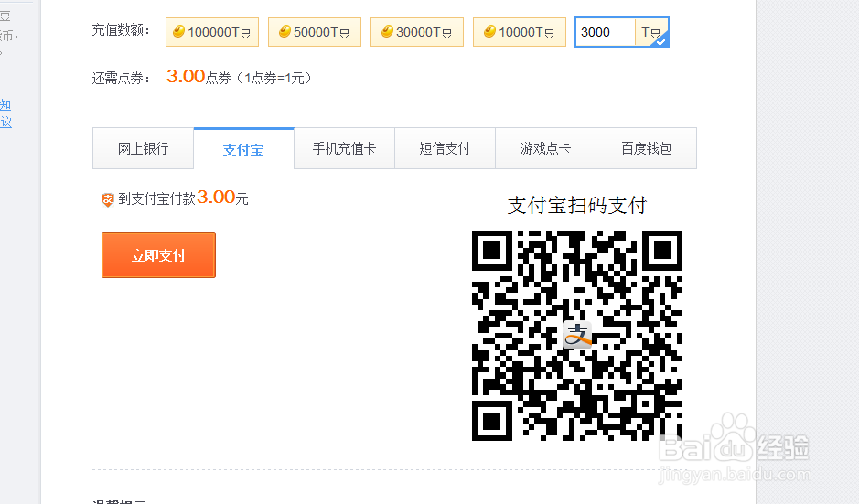Click the Alipay shield icon beside 到支付宝付款
Image resolution: width=859 pixels, height=504 pixels.
tap(108, 200)
